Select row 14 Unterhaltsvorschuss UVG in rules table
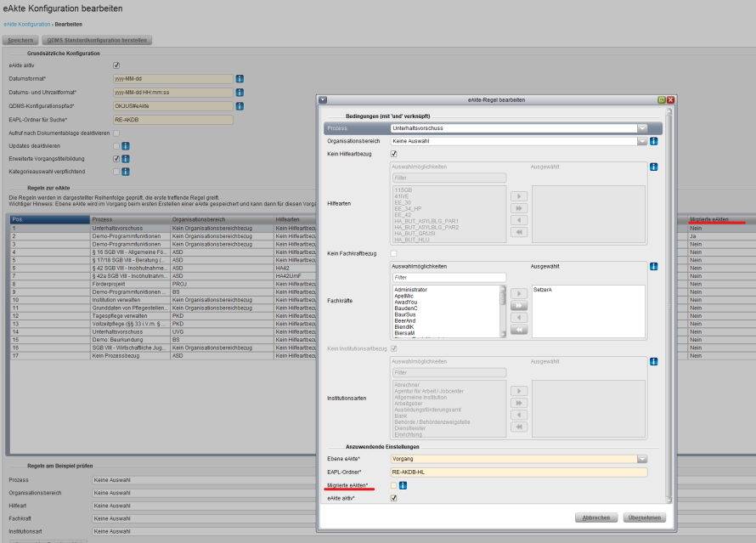Viewport: 756px width, 543px height. 163,331
